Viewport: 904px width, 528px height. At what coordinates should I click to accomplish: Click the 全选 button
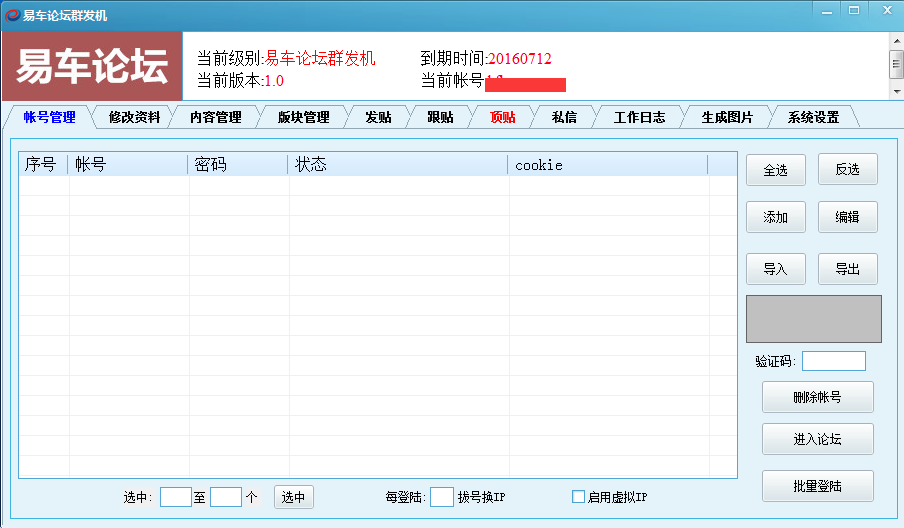pyautogui.click(x=775, y=169)
